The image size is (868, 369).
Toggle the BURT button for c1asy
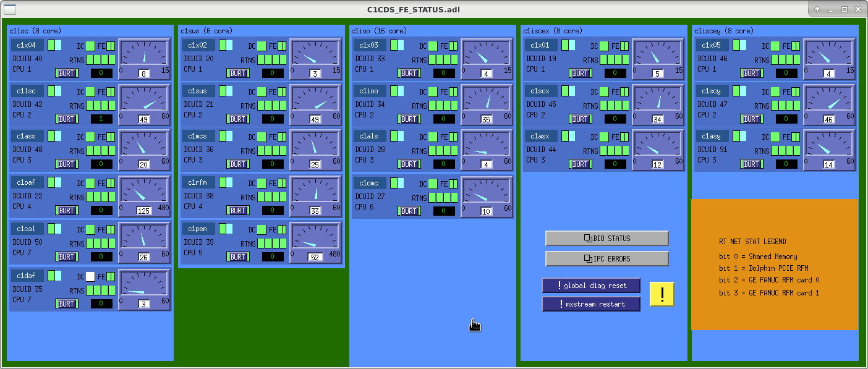752,164
